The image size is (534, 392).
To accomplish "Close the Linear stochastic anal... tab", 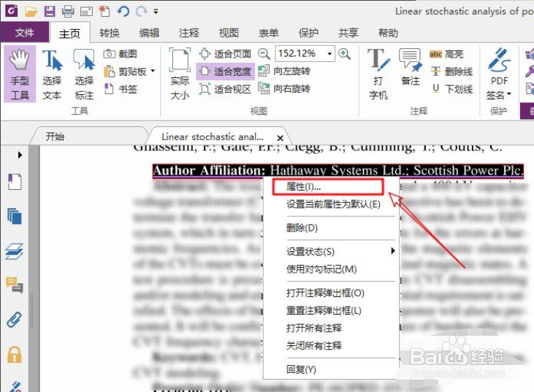I will pyautogui.click(x=281, y=138).
